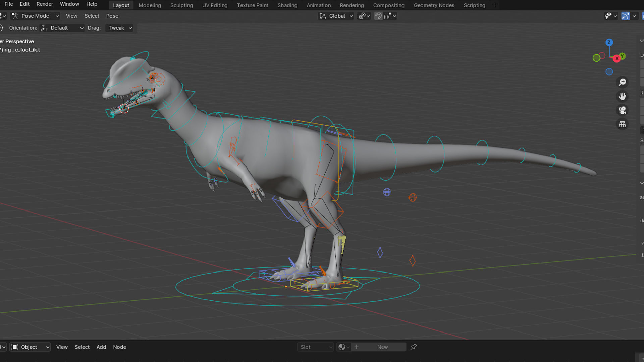Switch perspective/orthographic grid icon
The width and height of the screenshot is (644, 362).
click(x=622, y=124)
